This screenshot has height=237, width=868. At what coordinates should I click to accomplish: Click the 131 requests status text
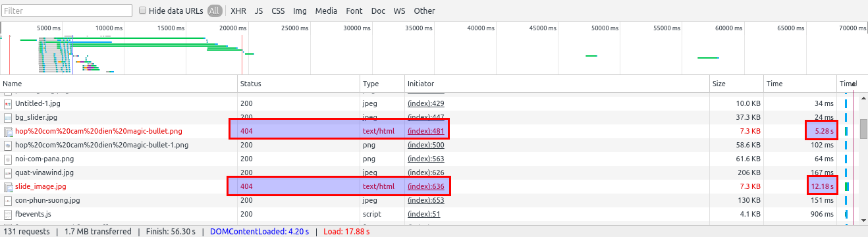click(27, 231)
